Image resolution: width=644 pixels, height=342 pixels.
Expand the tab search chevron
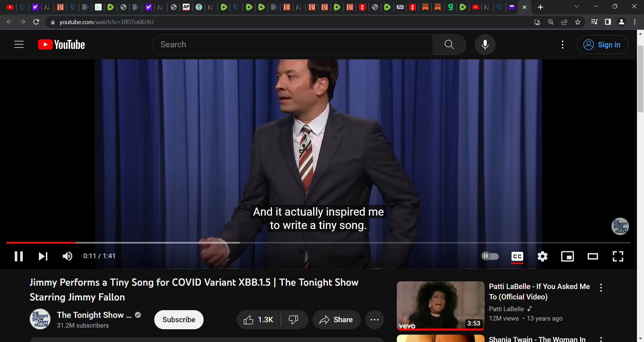577,6
